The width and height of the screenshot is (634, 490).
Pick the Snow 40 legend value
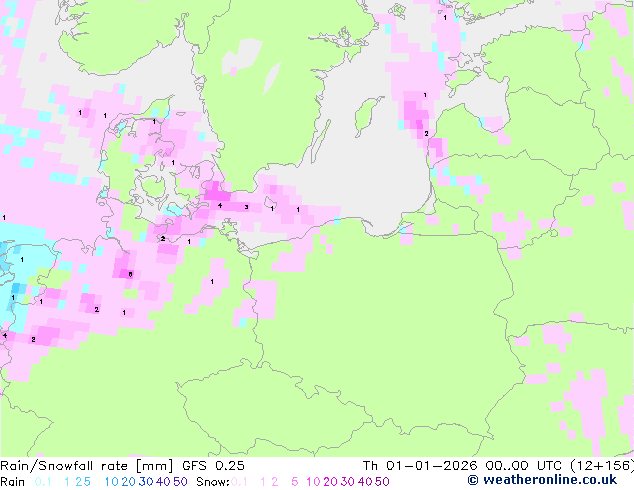(x=365, y=482)
